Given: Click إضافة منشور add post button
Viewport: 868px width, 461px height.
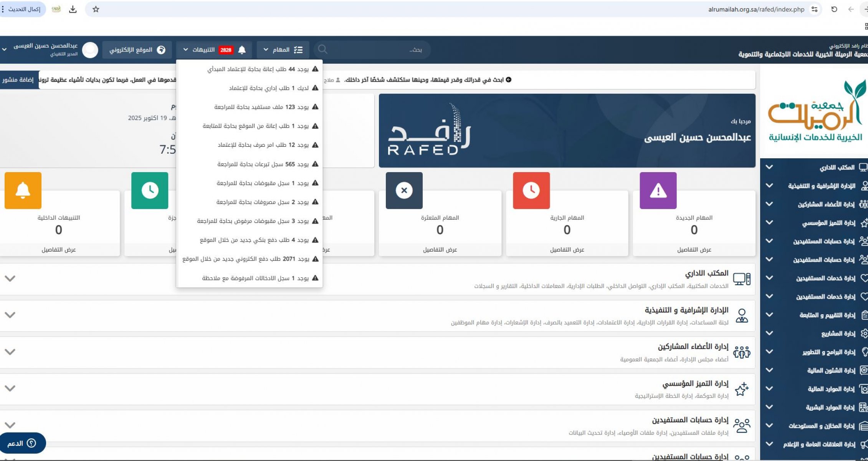Looking at the screenshot, I should (18, 80).
